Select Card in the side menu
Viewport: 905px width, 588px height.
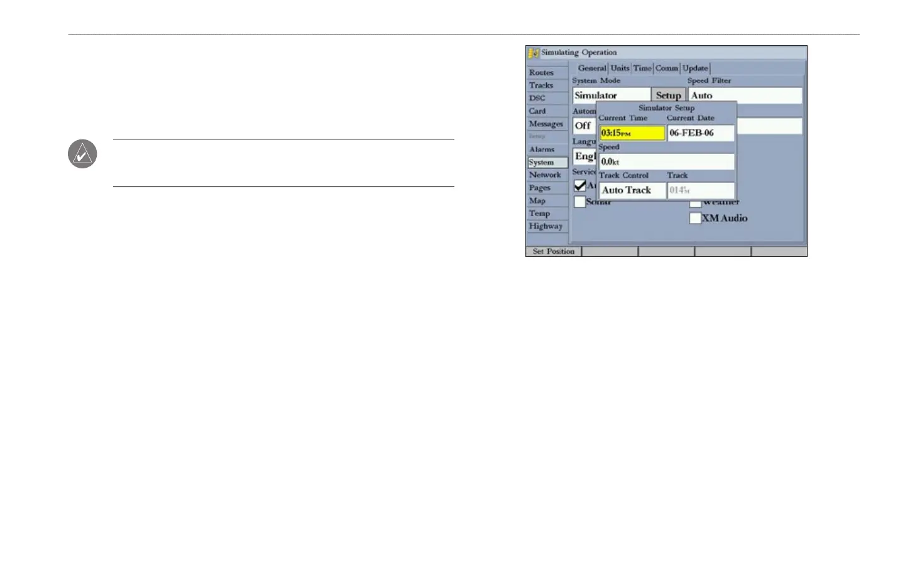(547, 111)
